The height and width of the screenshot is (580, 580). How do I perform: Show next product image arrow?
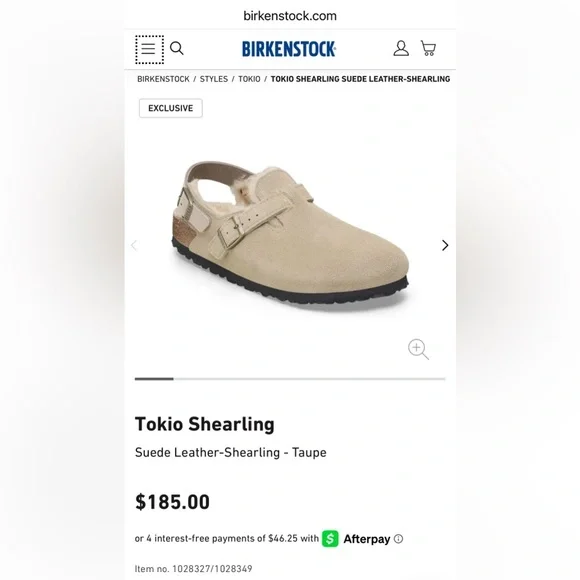(x=445, y=245)
